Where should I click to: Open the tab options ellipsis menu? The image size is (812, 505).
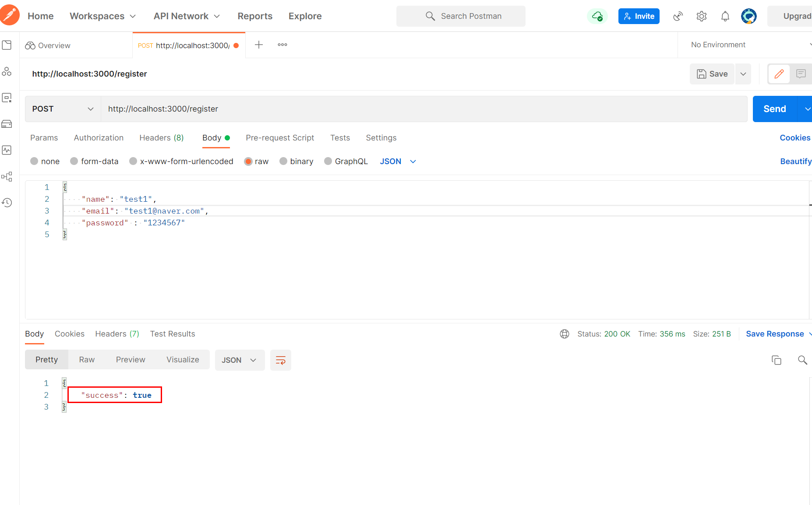coord(282,45)
